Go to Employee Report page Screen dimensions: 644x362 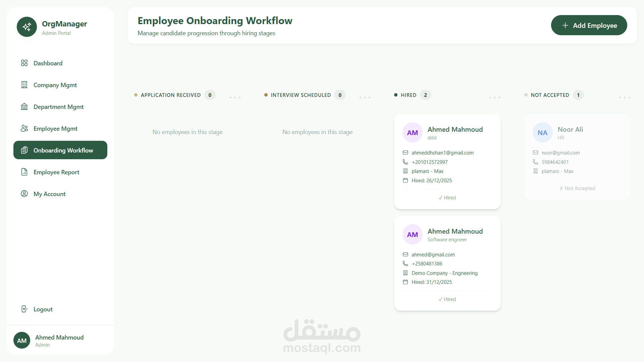pyautogui.click(x=56, y=172)
